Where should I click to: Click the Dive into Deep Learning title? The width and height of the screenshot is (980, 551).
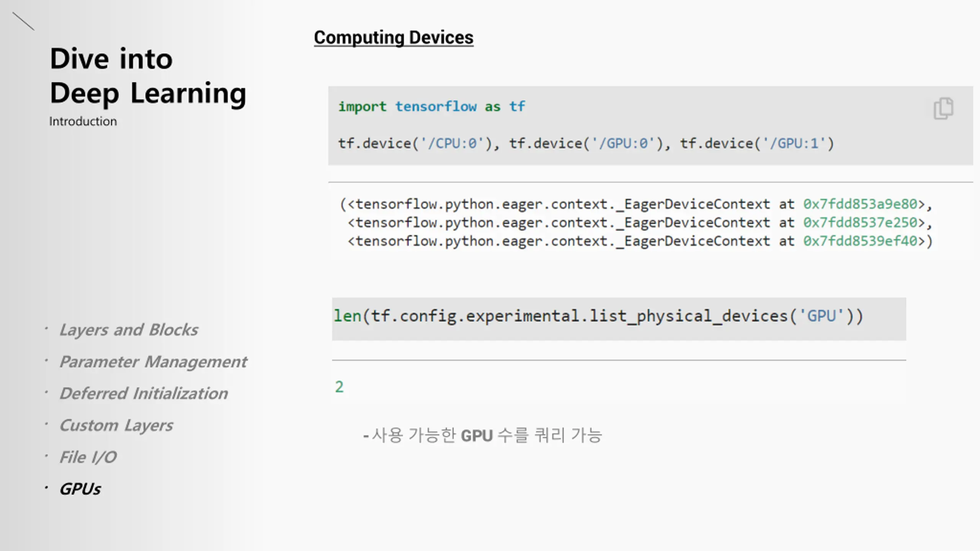[148, 76]
